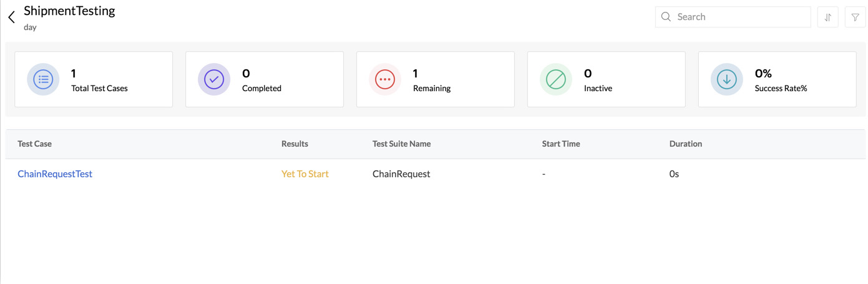Screen dimensions: 868x284
Task: Click into the Search input field
Action: click(739, 17)
